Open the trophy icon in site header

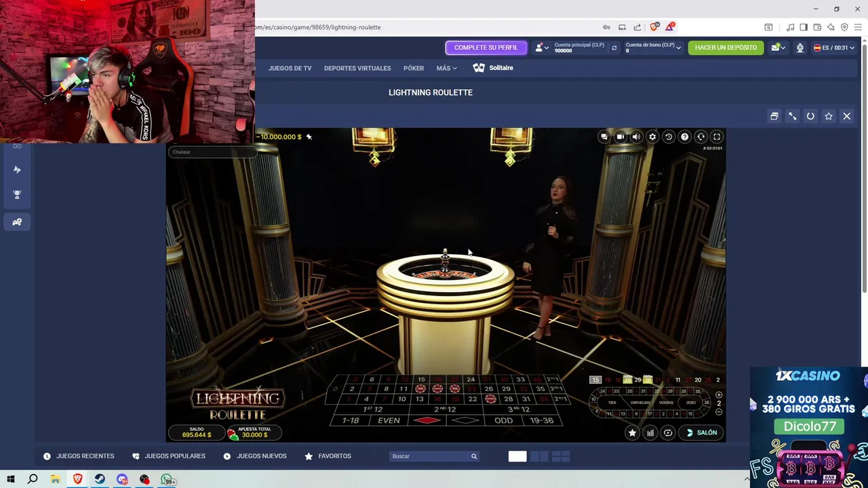(800, 47)
